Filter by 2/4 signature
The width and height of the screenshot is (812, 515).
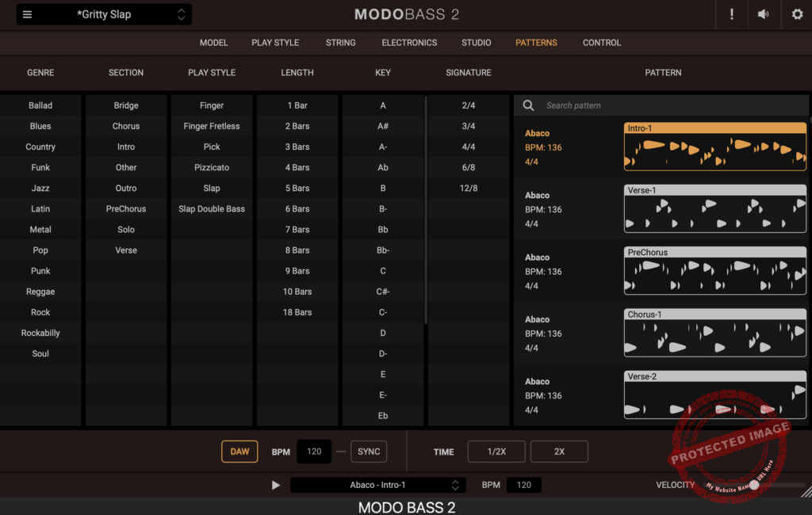click(469, 105)
